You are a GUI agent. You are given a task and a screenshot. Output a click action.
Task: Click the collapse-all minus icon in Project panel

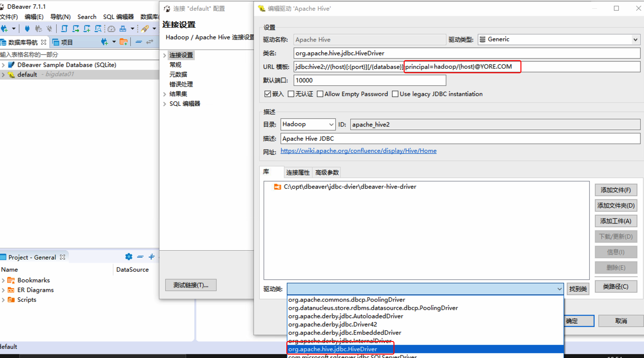tap(140, 257)
